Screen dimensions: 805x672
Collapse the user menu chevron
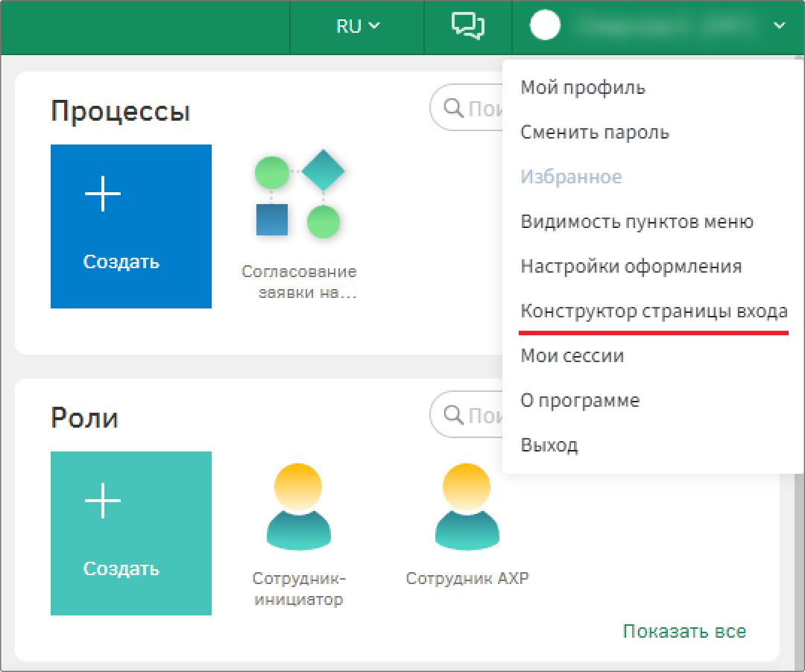[780, 25]
